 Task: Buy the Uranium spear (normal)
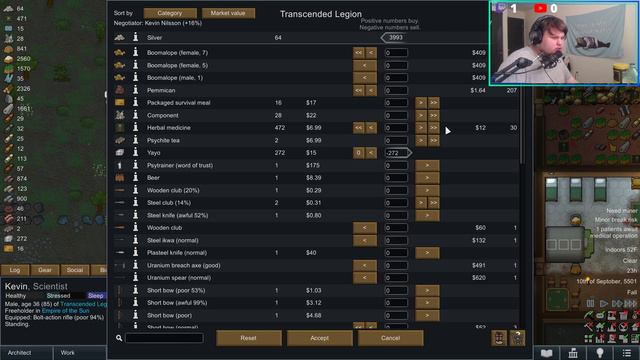click(364, 278)
